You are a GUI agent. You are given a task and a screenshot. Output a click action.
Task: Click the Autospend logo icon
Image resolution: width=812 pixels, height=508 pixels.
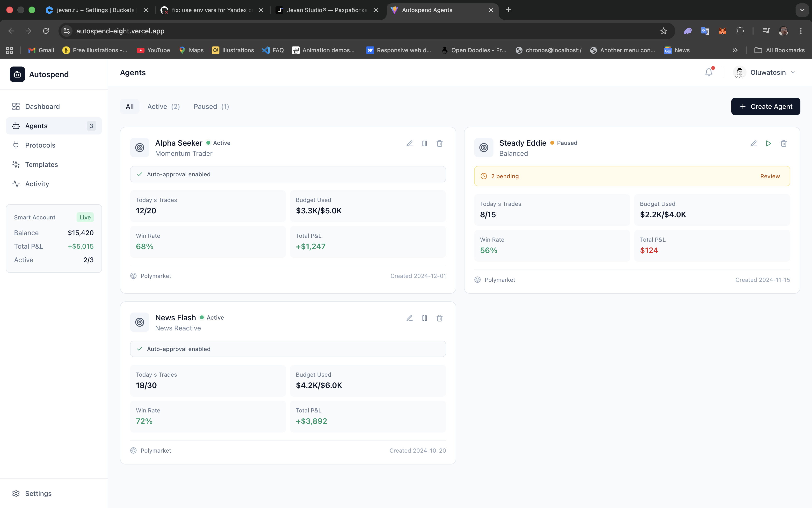[x=17, y=74]
